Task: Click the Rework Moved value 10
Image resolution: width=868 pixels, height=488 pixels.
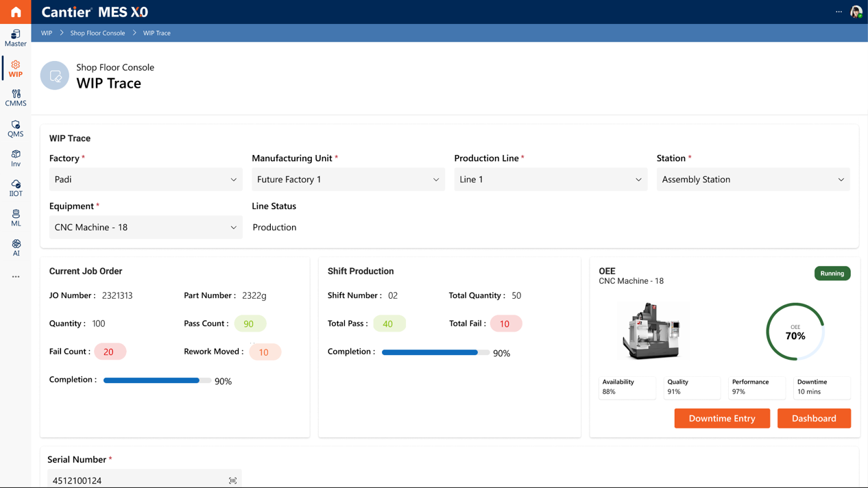Action: [265, 352]
